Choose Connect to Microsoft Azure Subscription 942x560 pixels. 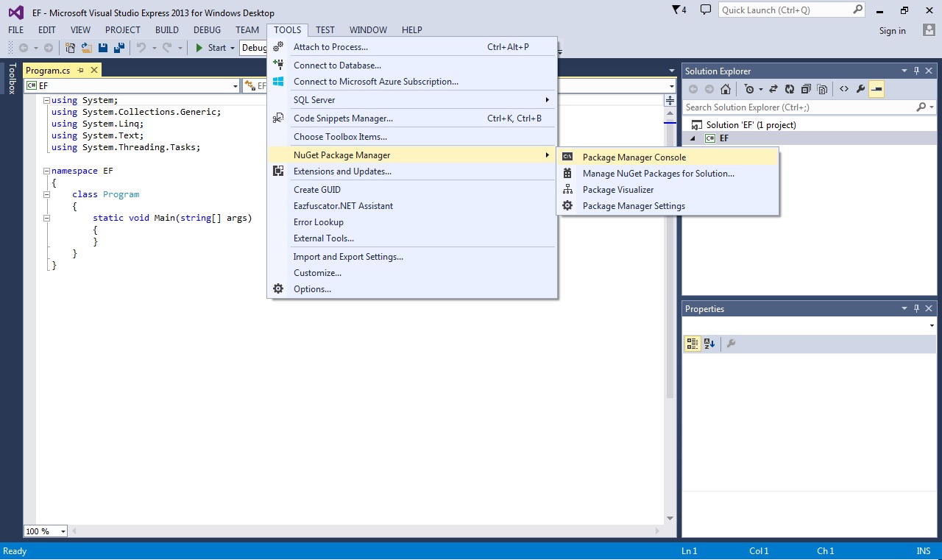pyautogui.click(x=412, y=82)
